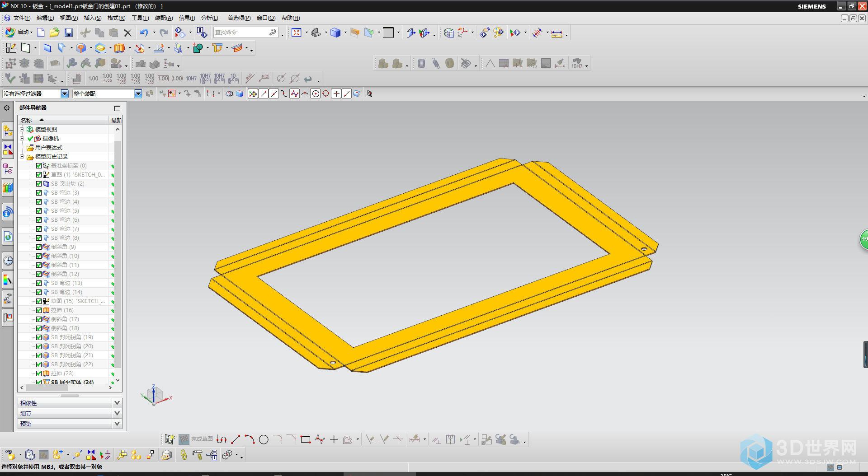Collapse the 模型历史记录 tree node
This screenshot has width=868, height=476.
[x=22, y=156]
